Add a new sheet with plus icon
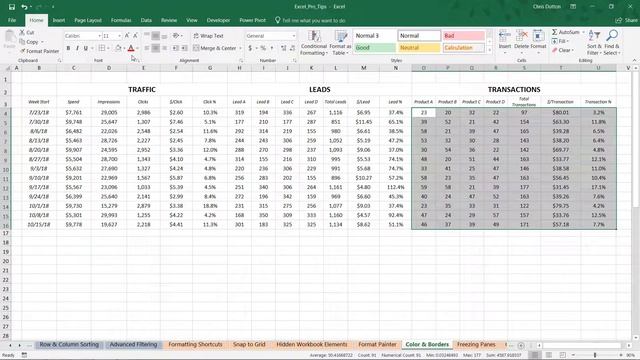The height and width of the screenshot is (360, 640). point(521,345)
